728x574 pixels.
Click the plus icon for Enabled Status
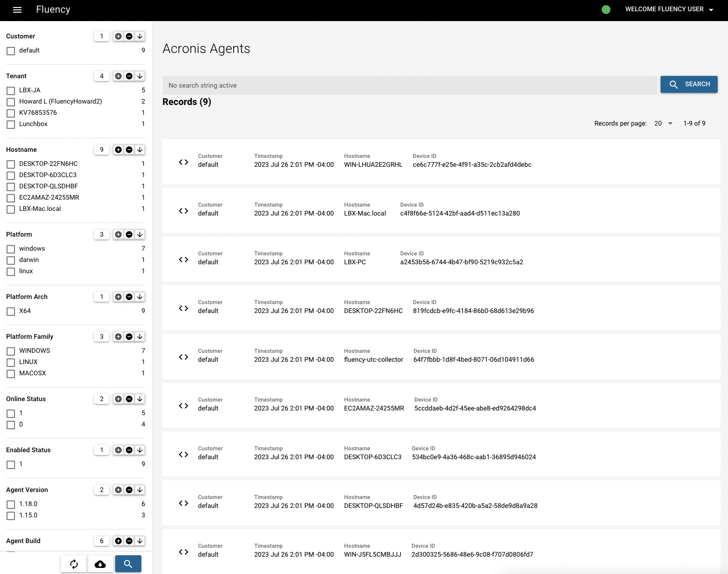[118, 450]
